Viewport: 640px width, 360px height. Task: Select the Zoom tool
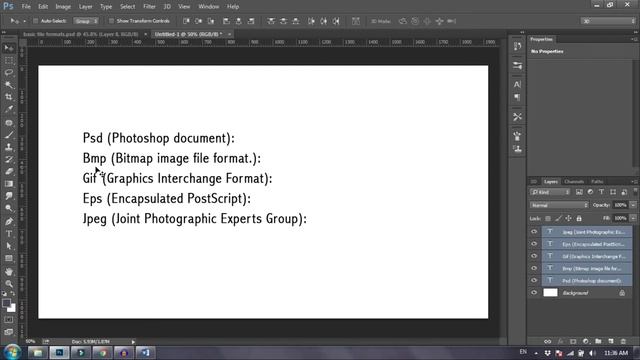[9, 284]
